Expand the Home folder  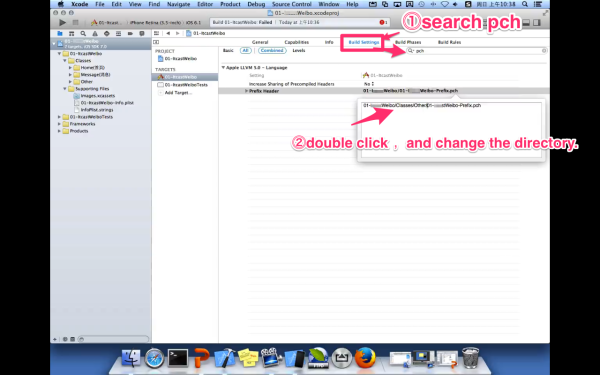(x=70, y=68)
